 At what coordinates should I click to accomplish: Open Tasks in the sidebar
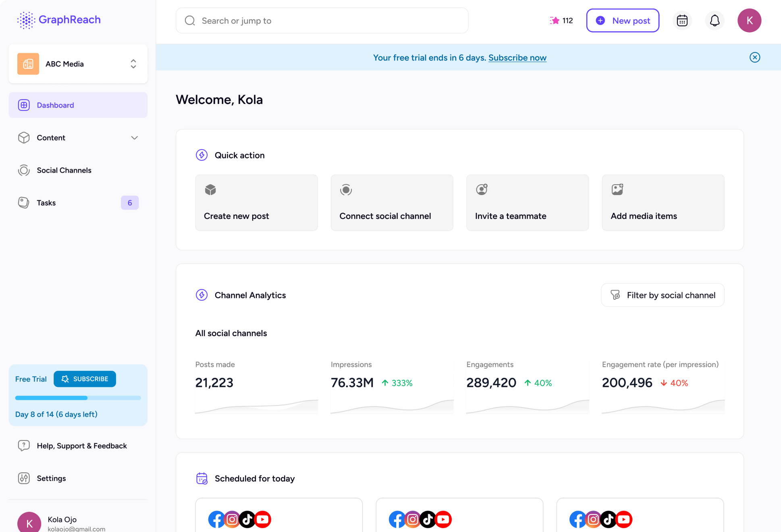click(46, 203)
